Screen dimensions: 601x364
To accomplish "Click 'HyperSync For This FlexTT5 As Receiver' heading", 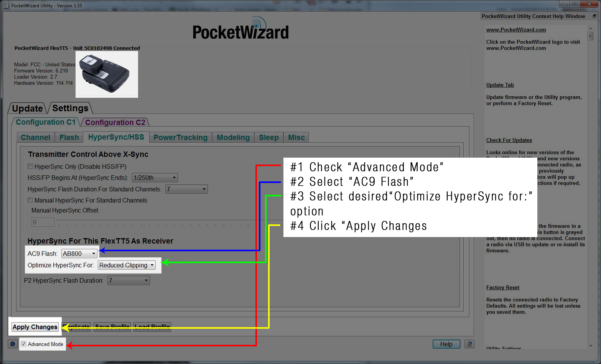I will [100, 241].
